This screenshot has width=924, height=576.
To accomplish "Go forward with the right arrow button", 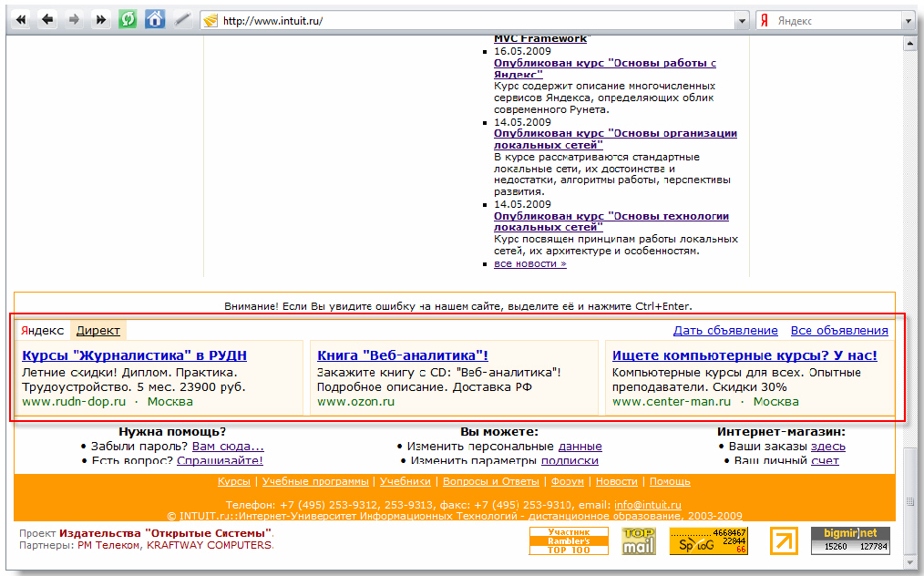I will 74,20.
